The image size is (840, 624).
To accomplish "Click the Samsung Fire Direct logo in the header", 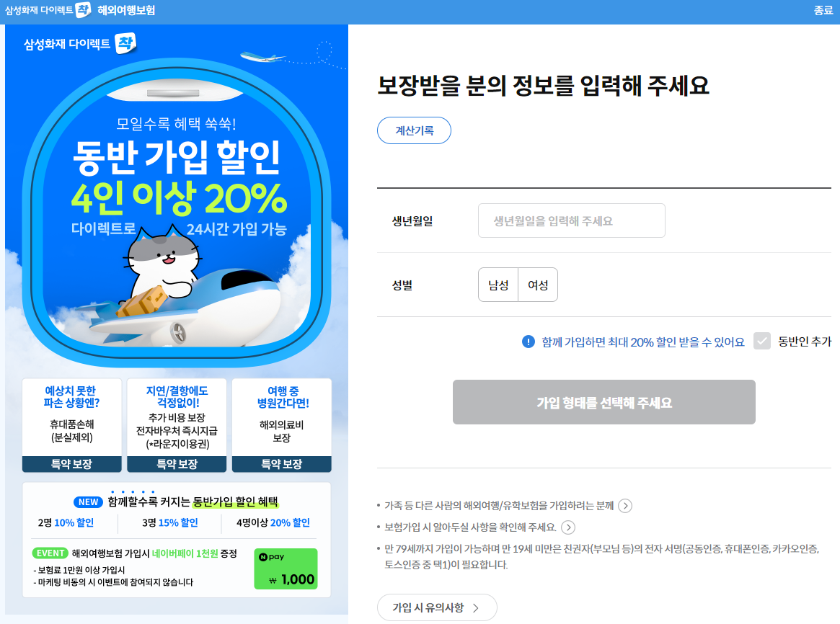I will coord(48,10).
